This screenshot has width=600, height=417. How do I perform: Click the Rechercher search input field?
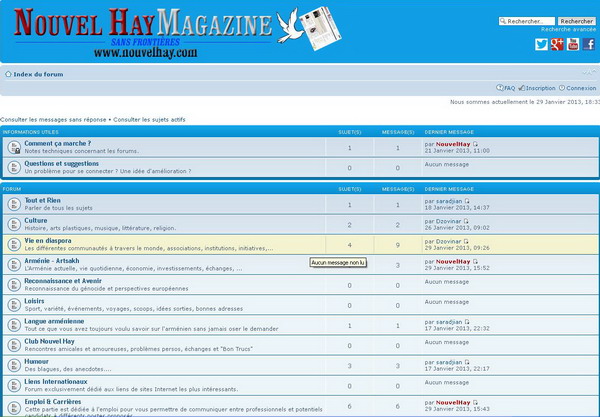click(527, 21)
